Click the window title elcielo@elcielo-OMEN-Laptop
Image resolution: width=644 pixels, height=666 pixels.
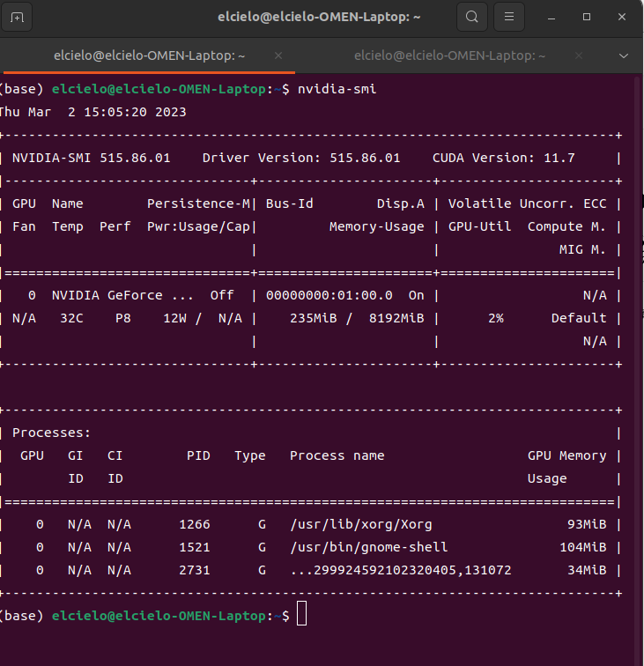pos(319,17)
